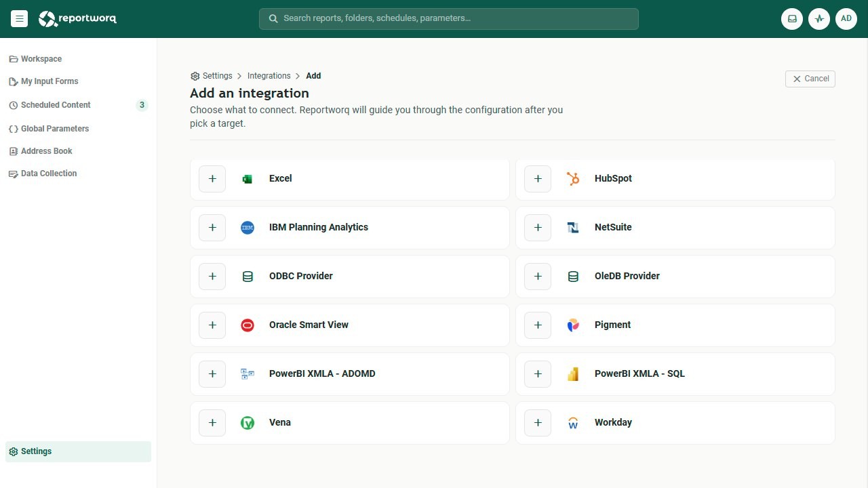Select the Vena label text
868x488 pixels.
(x=280, y=423)
